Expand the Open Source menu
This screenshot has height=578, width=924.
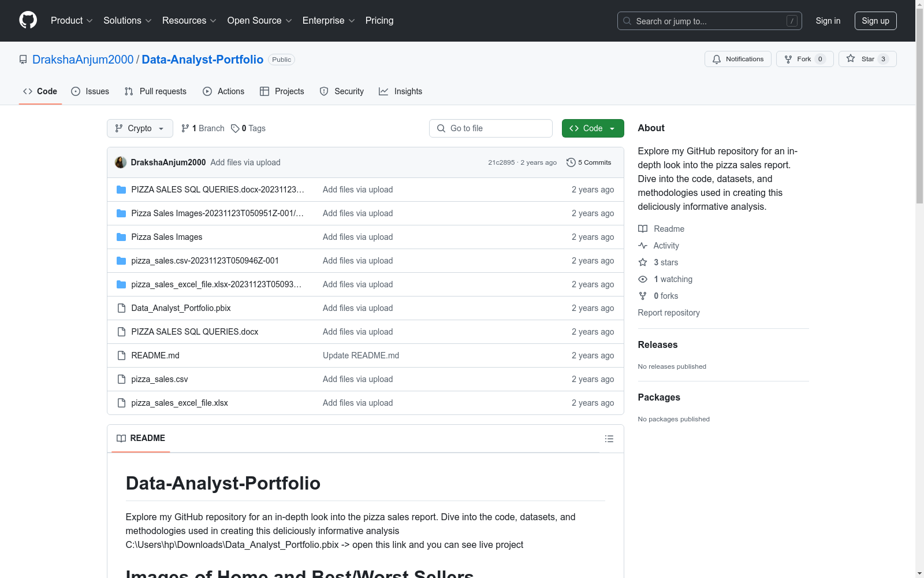click(x=260, y=20)
